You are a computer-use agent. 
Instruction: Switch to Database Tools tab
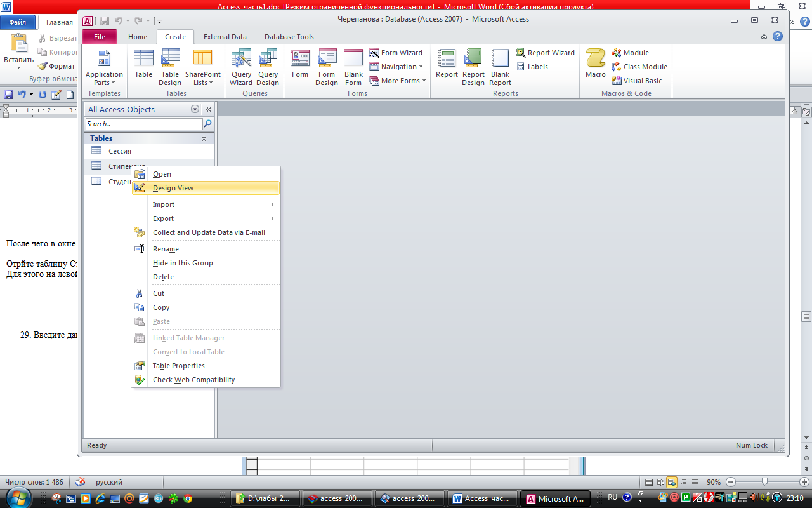(x=289, y=37)
